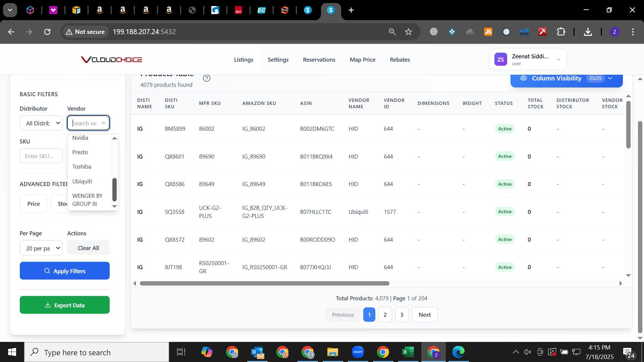The image size is (644, 362).
Task: Click the ASIN cell B002DM6GTC
Action: 317,129
